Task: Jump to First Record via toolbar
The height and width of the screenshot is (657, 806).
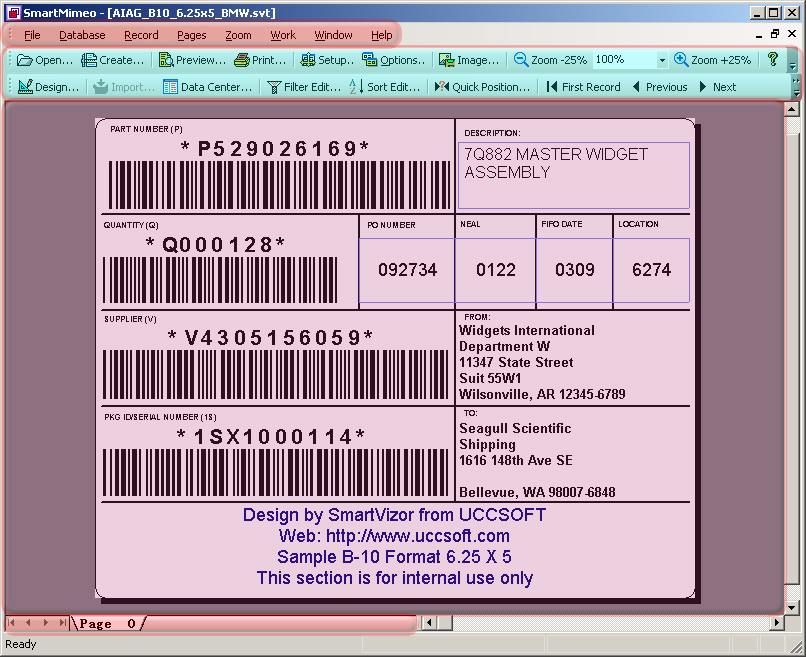Action: [583, 87]
